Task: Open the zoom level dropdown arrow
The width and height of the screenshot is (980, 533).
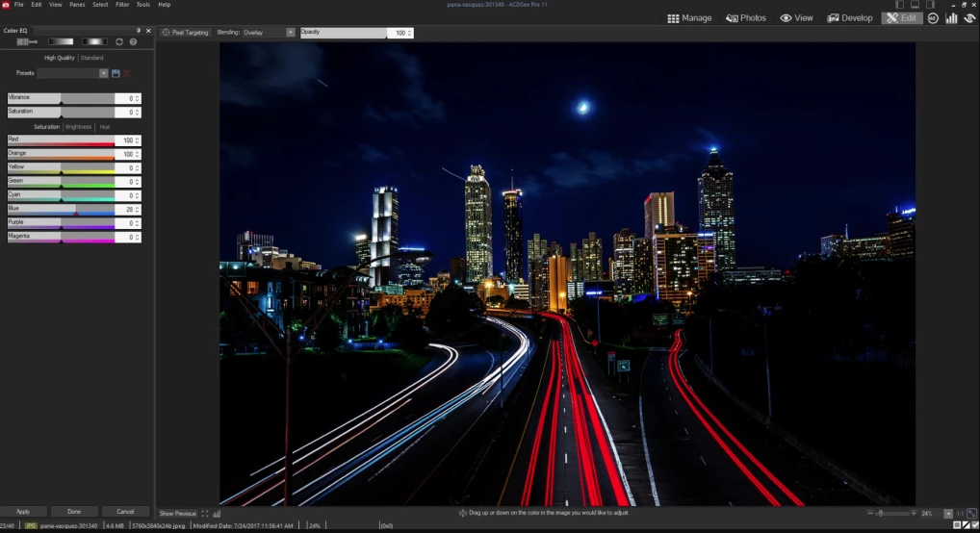Action: (948, 514)
